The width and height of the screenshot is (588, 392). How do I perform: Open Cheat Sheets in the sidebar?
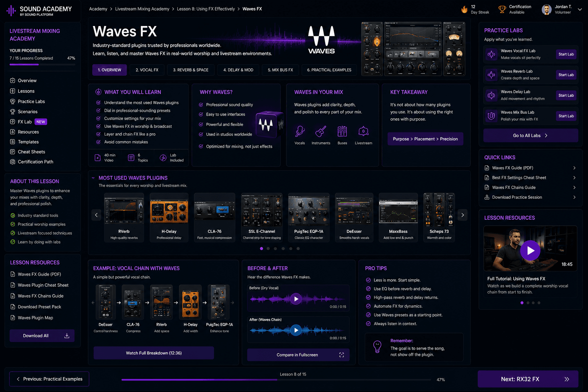coord(27,152)
